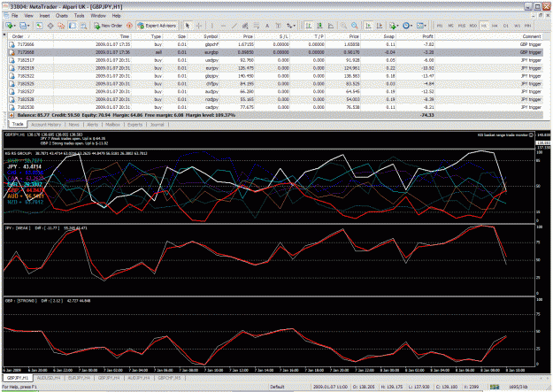Select the trendline drawing tool
The image size is (553, 392).
tap(234, 26)
